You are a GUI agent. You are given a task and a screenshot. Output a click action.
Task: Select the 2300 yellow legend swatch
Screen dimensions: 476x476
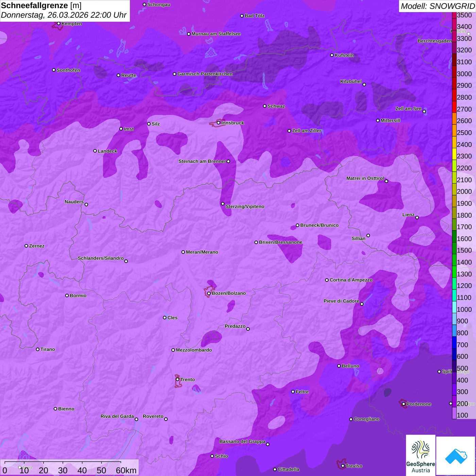[454, 154]
